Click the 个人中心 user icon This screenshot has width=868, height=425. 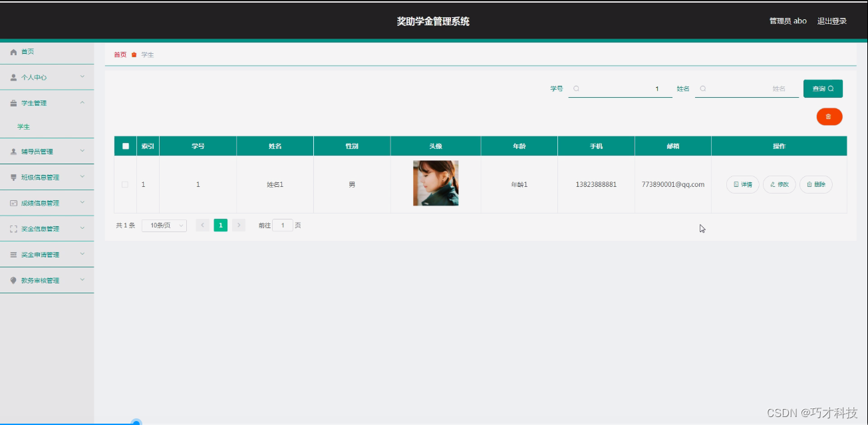[x=13, y=77]
